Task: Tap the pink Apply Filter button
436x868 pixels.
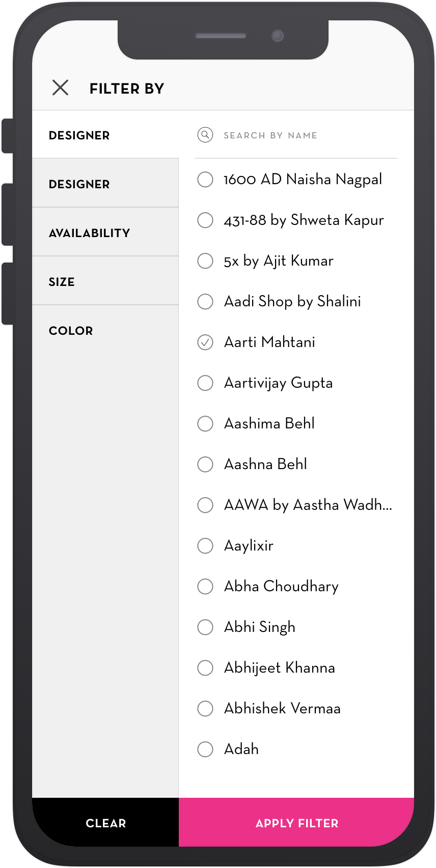Action: click(296, 823)
